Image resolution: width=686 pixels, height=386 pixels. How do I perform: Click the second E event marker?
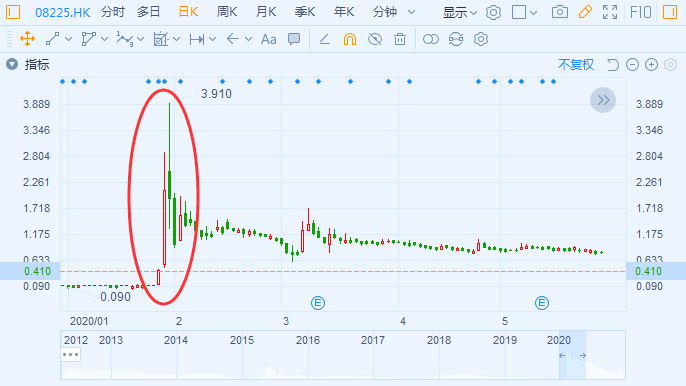(542, 303)
